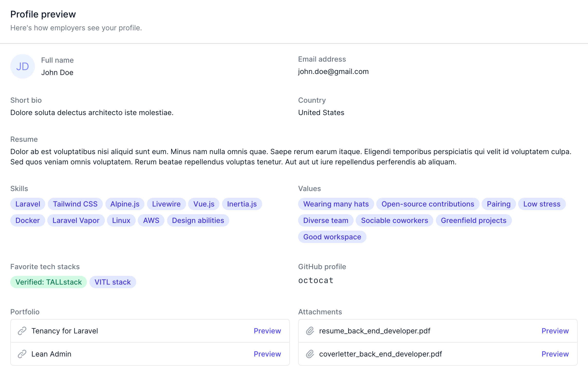Screen dimensions: 588x375
Task: Click the octocat GitHub username
Action: click(316, 280)
